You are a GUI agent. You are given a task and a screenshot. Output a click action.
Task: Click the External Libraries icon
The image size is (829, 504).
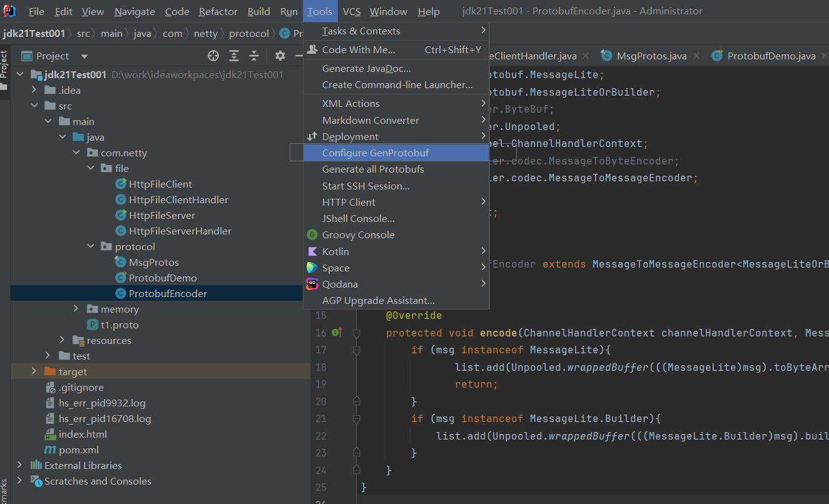(37, 465)
